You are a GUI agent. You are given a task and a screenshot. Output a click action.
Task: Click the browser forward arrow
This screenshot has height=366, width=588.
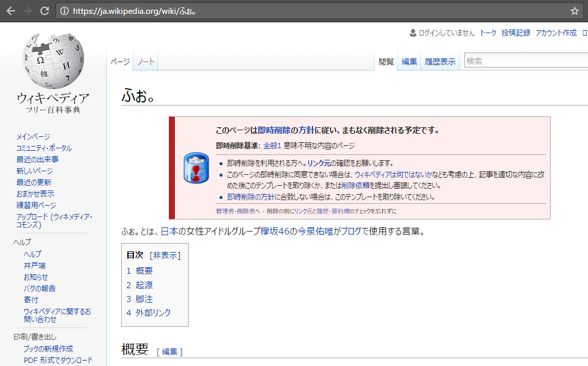(x=27, y=11)
